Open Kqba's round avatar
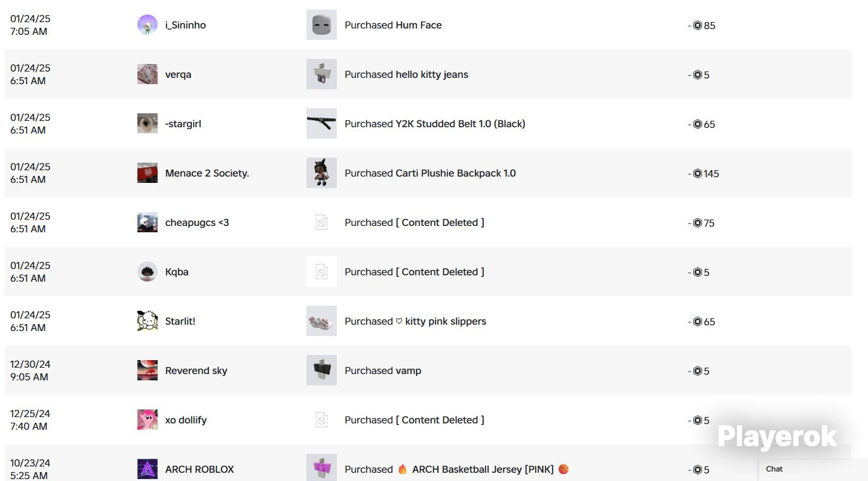Screen dimensions: 868x481 [x=148, y=272]
